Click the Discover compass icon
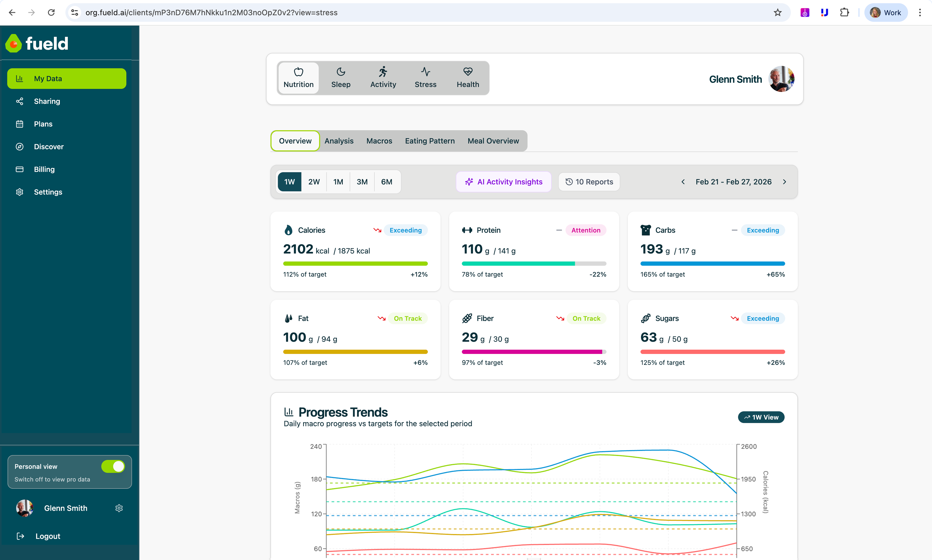The width and height of the screenshot is (932, 560). pyautogui.click(x=20, y=146)
